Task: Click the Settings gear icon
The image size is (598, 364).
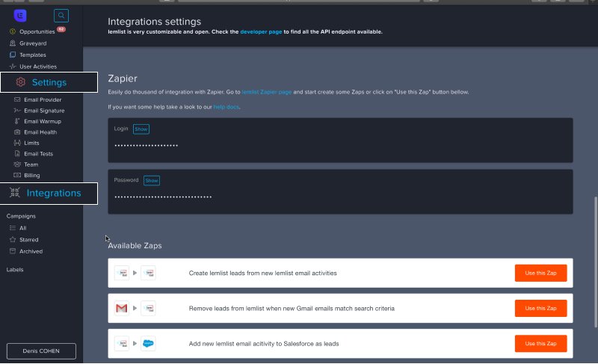Action: click(x=21, y=82)
